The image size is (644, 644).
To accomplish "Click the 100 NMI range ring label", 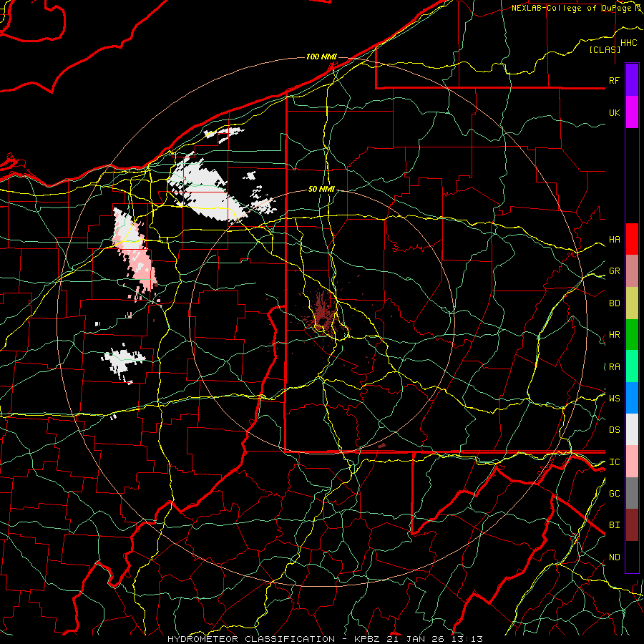I will [x=321, y=57].
